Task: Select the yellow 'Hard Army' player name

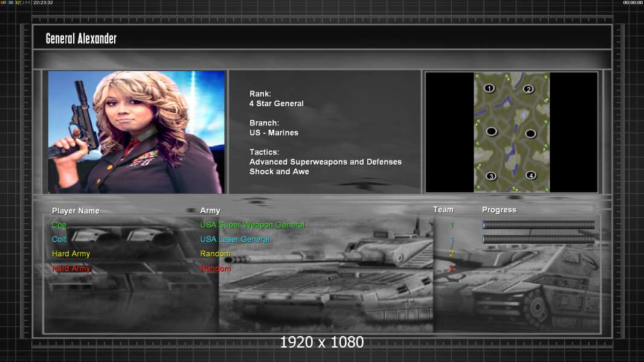Action: click(71, 254)
